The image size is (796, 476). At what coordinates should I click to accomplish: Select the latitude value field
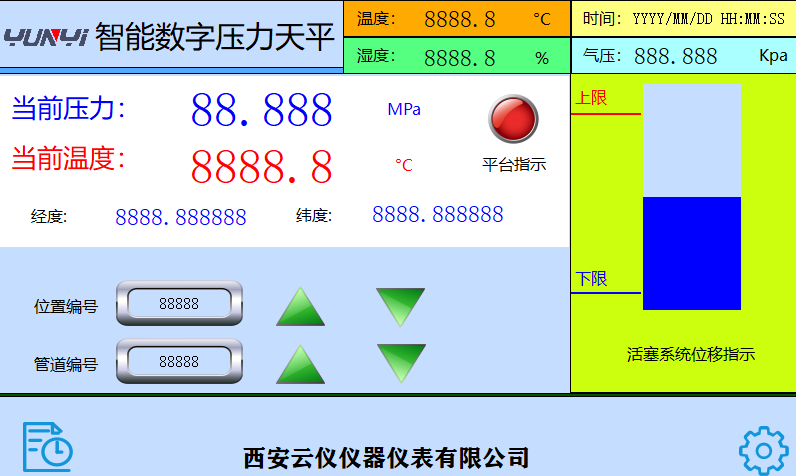437,214
